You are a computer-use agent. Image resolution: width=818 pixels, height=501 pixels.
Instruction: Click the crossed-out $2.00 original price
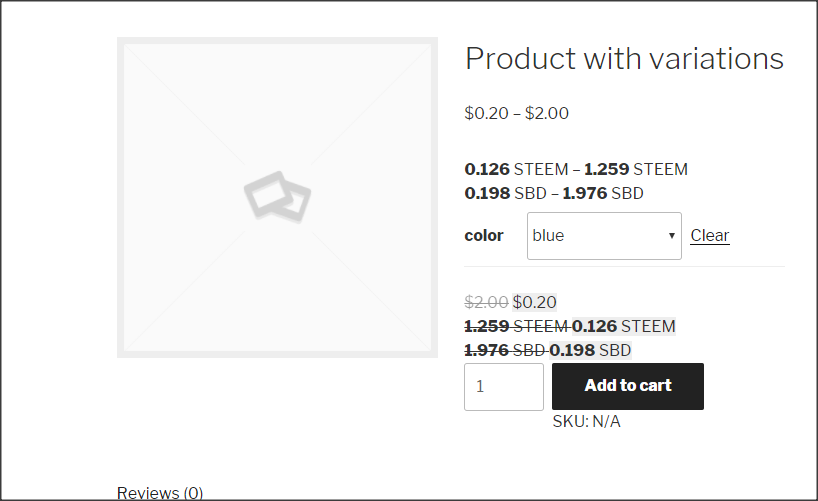(486, 302)
